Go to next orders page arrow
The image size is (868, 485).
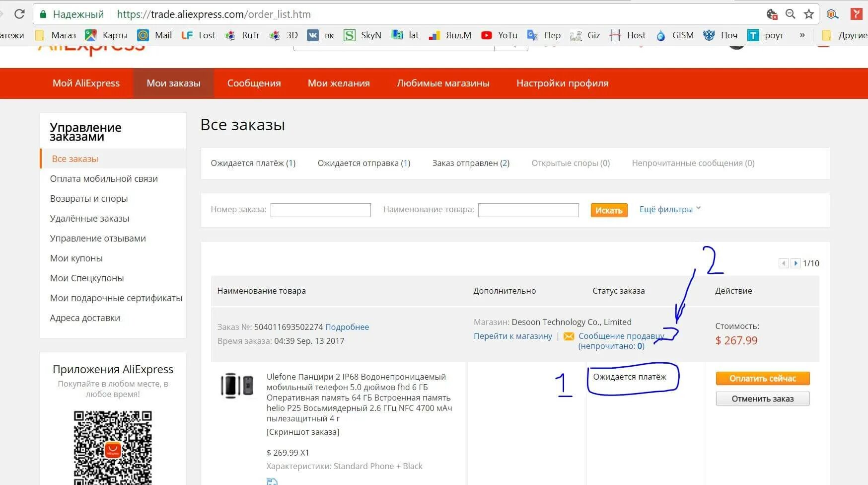pyautogui.click(x=796, y=263)
